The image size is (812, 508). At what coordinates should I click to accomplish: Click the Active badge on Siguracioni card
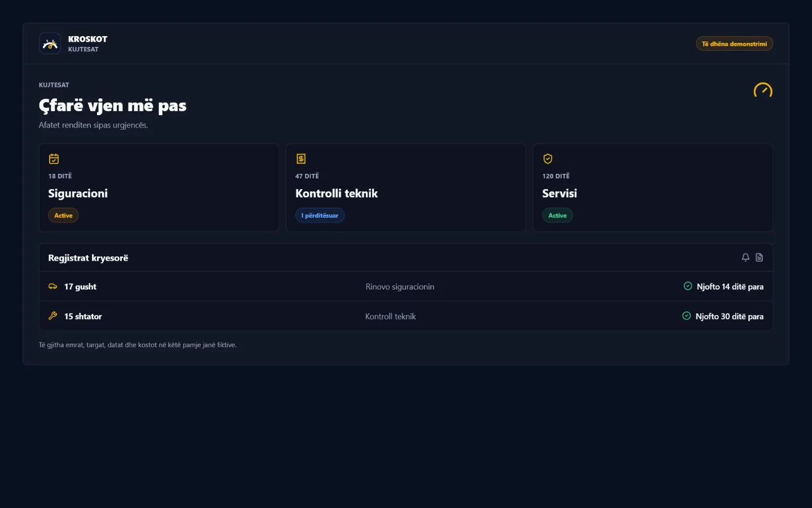[x=63, y=216]
